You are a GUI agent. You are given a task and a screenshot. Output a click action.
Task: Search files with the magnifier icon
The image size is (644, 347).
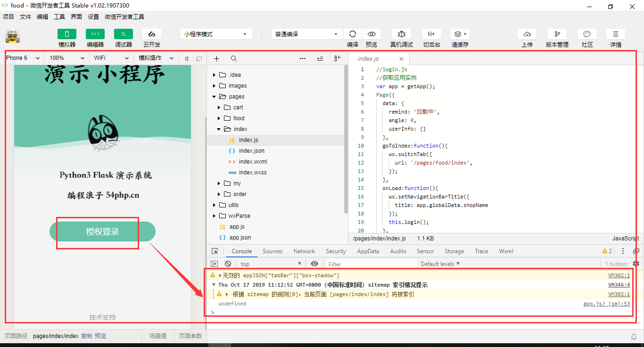(x=234, y=58)
